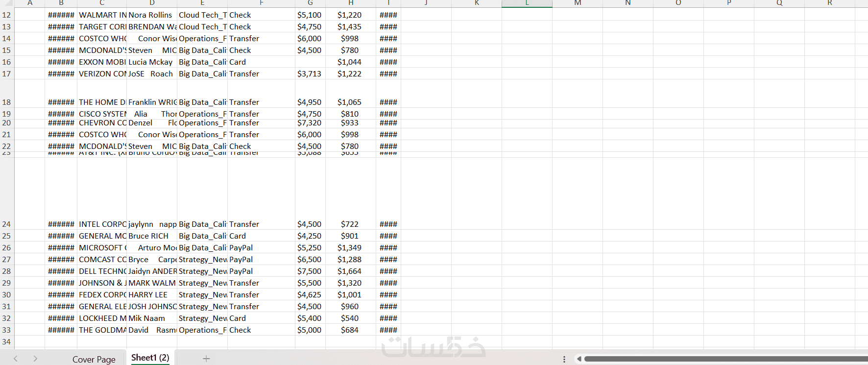
Task: Select the $3,713 cell
Action: (310, 73)
